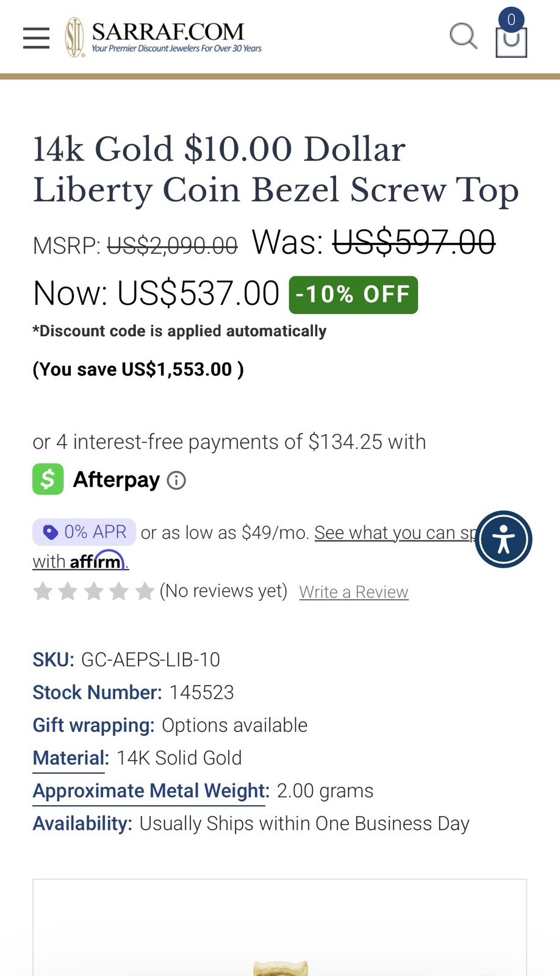Screen dimensions: 560x976
Task: Open the search magnifier icon
Action: coord(464,36)
